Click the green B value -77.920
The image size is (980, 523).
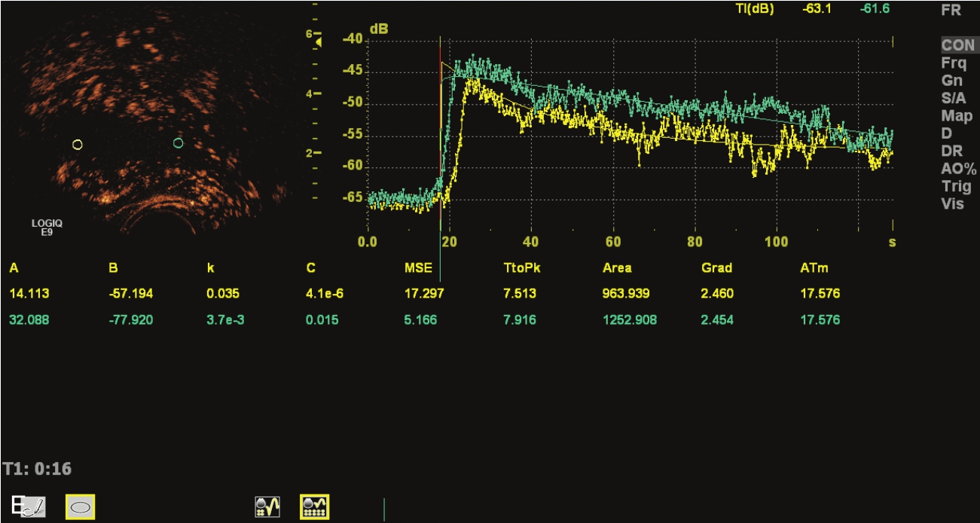tap(130, 320)
